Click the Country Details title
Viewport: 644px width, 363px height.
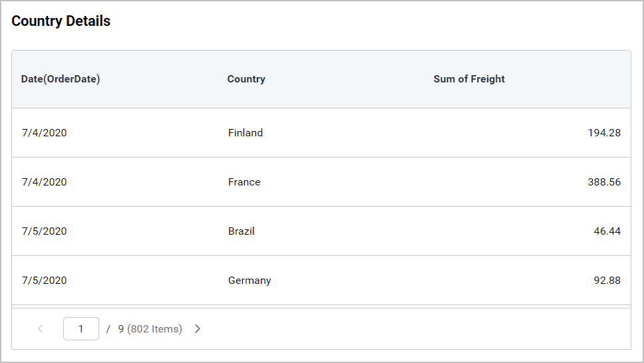[61, 21]
